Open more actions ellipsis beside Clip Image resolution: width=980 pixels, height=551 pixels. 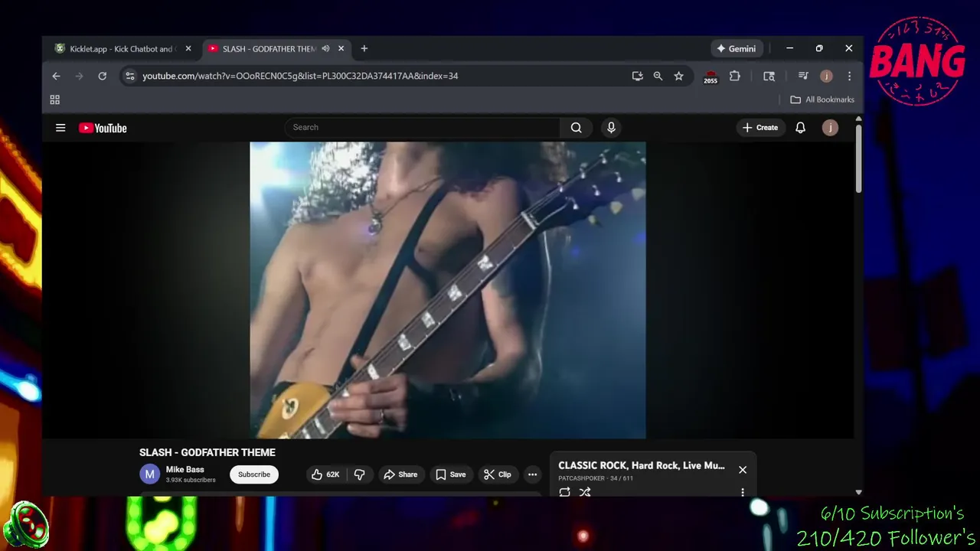click(532, 474)
